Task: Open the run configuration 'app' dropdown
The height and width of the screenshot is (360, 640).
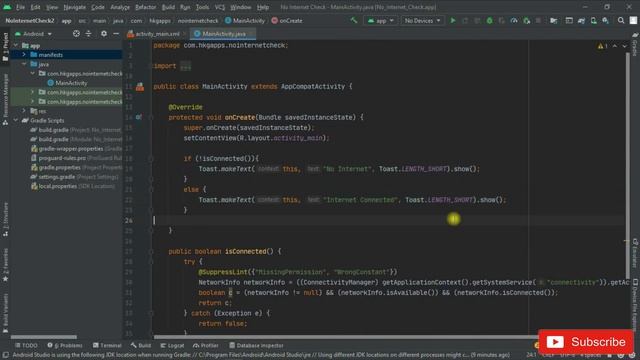Action: pyautogui.click(x=380, y=20)
